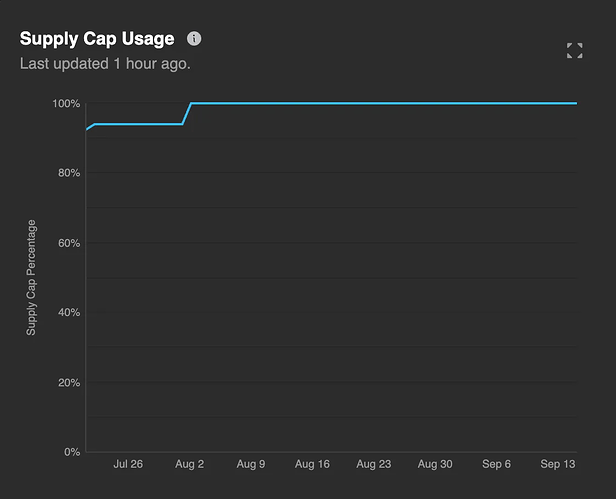Select the Jul 26 date label
The width and height of the screenshot is (616, 499).
[x=128, y=464]
